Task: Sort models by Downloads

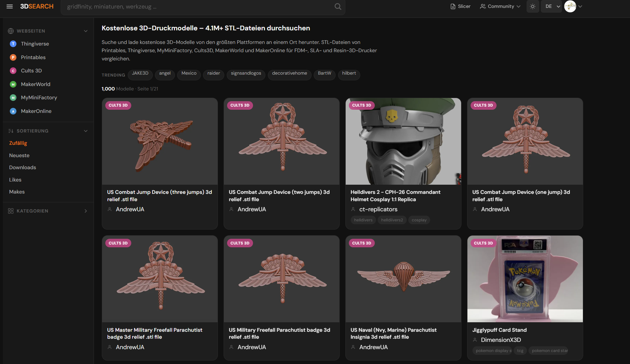Action: coord(22,167)
